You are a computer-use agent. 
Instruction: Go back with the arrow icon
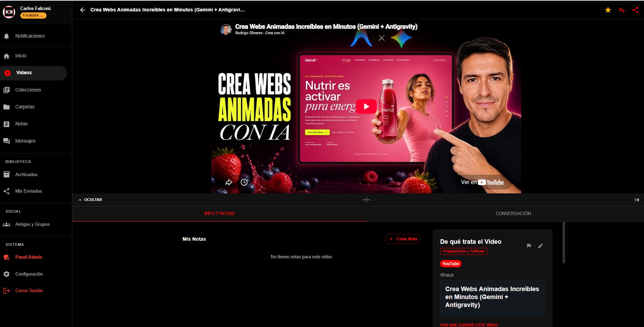pos(83,10)
